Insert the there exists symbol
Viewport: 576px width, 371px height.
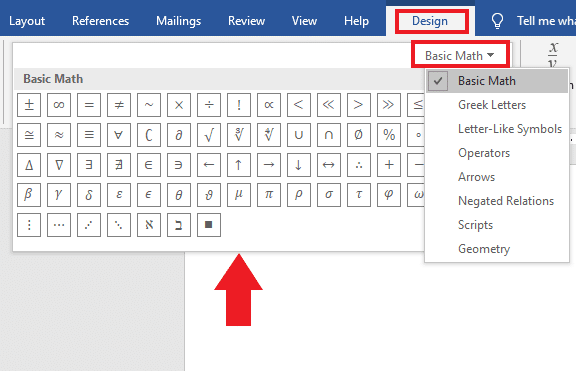tap(89, 165)
